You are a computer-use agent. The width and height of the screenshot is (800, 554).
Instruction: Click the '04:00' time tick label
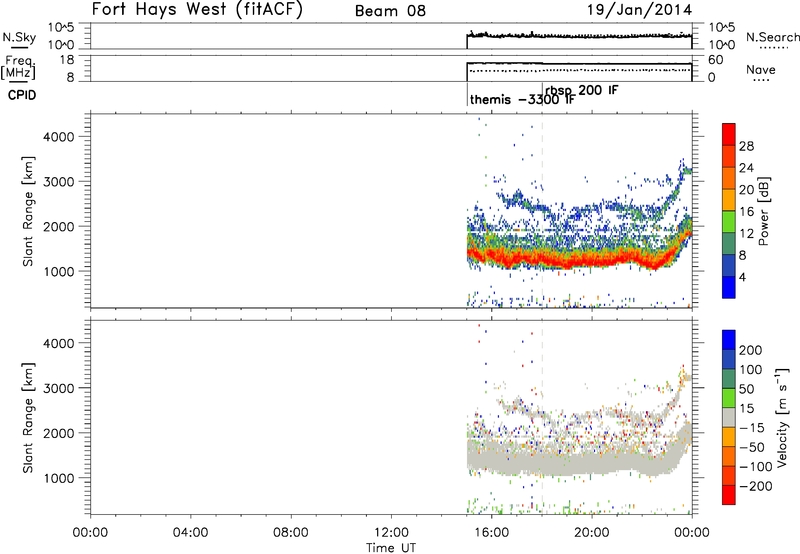(x=190, y=533)
